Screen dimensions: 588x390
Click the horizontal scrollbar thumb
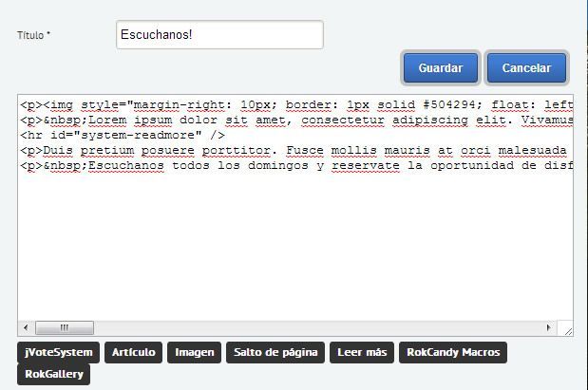click(65, 327)
